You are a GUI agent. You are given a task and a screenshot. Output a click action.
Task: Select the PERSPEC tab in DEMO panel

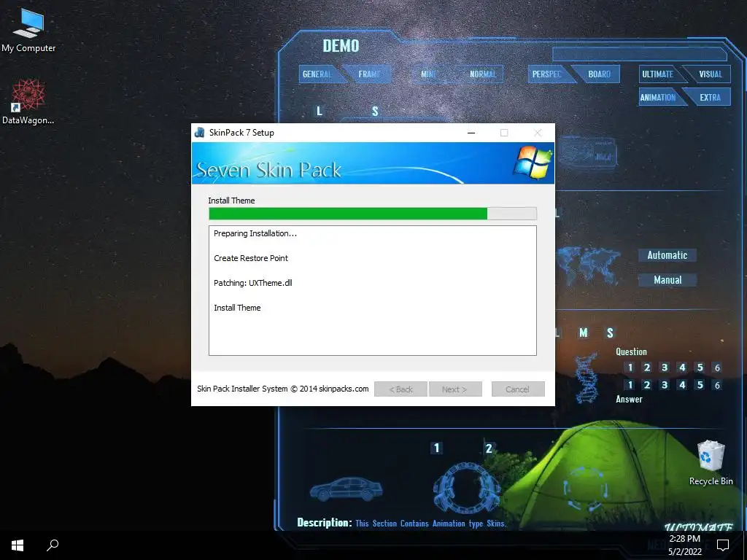pyautogui.click(x=547, y=74)
